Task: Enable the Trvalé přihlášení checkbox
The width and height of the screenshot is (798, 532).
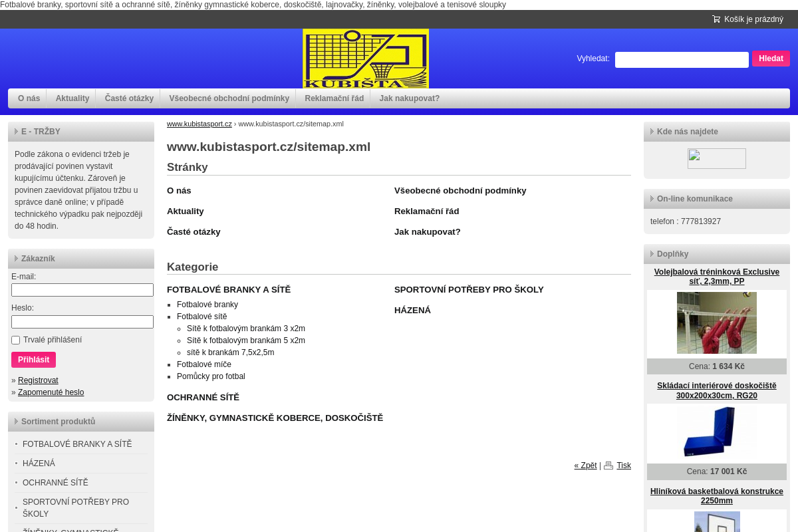Action: 15,340
